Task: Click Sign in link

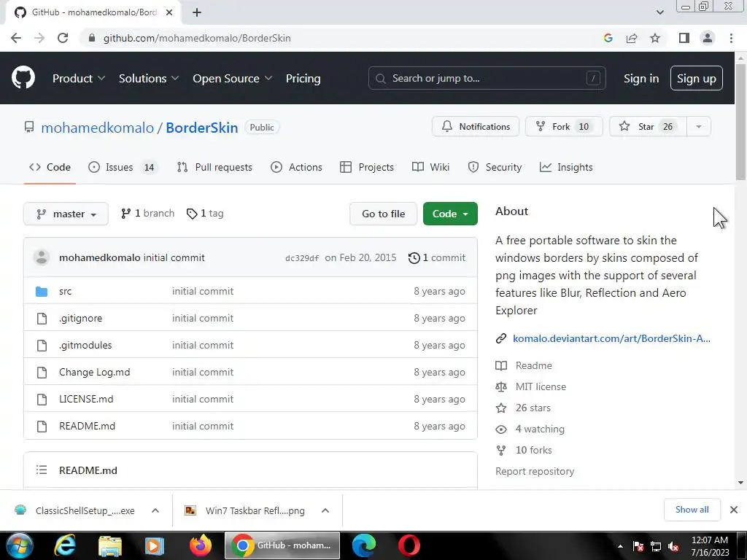Action: pos(641,79)
